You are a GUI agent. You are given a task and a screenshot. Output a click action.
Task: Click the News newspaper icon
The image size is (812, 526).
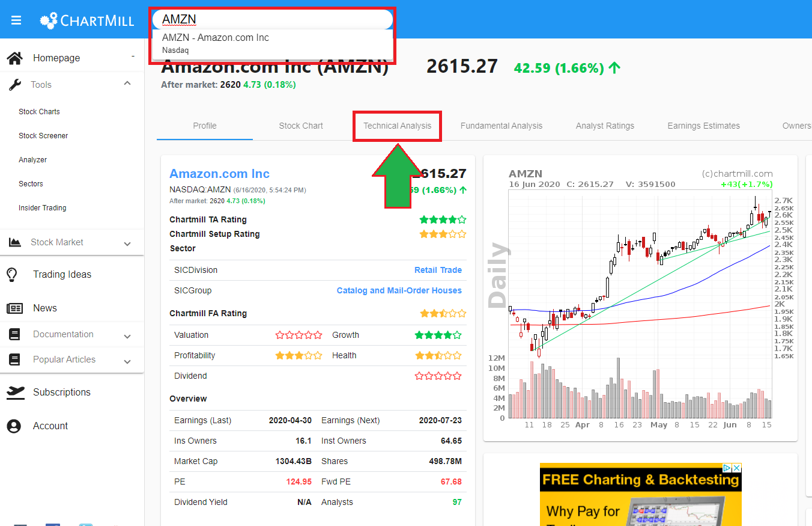pyautogui.click(x=14, y=308)
